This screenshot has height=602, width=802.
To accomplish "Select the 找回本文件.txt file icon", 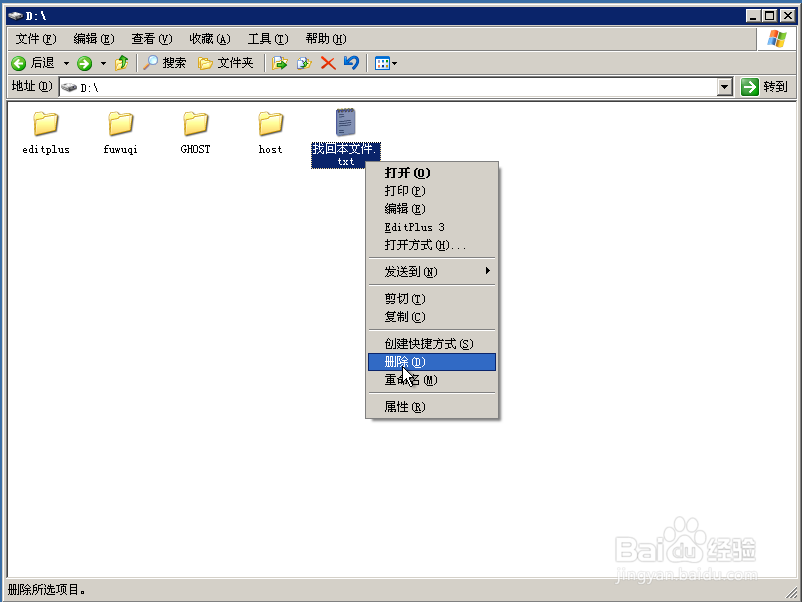I will click(346, 123).
